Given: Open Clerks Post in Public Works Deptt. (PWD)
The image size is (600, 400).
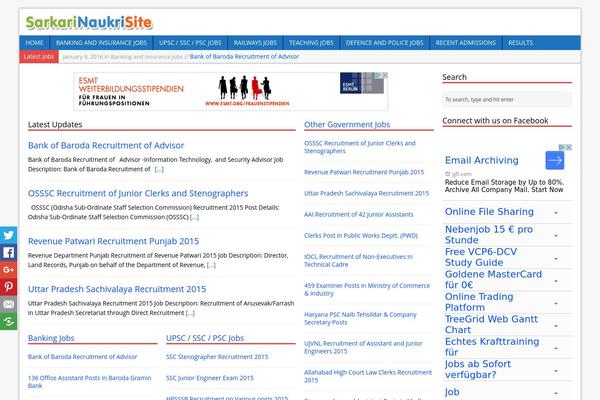Looking at the screenshot, I should coord(361,235).
